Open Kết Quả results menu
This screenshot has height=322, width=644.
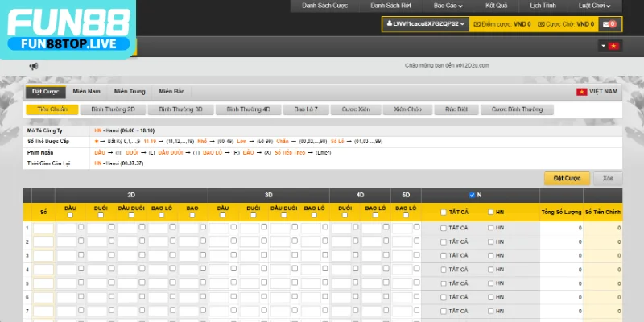coord(496,6)
